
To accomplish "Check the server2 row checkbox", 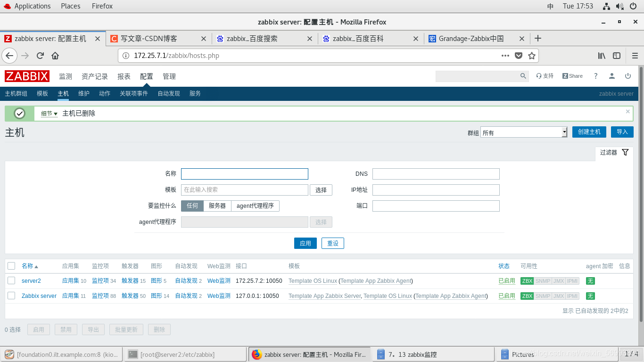I will (x=11, y=281).
